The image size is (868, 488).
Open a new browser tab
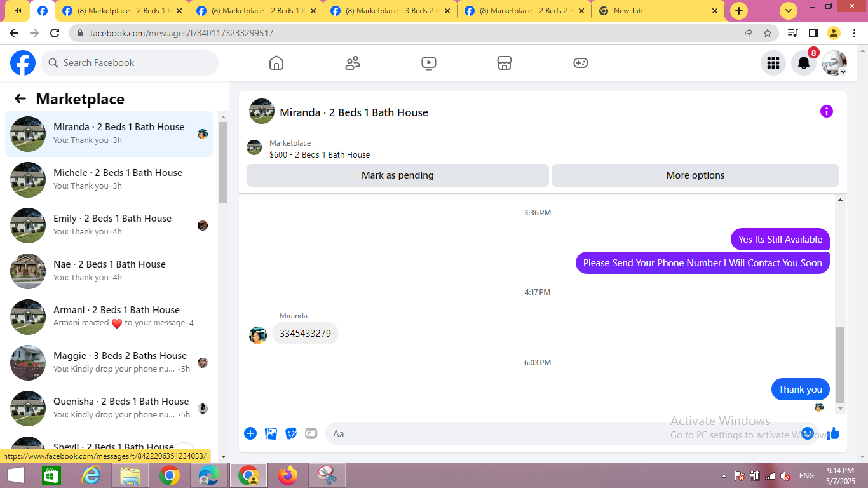pyautogui.click(x=738, y=11)
